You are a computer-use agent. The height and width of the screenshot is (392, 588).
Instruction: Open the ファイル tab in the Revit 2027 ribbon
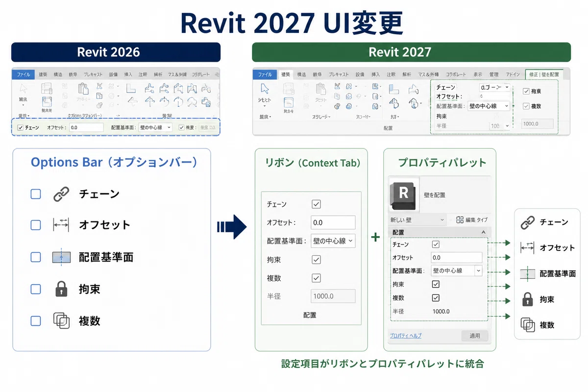(x=265, y=74)
